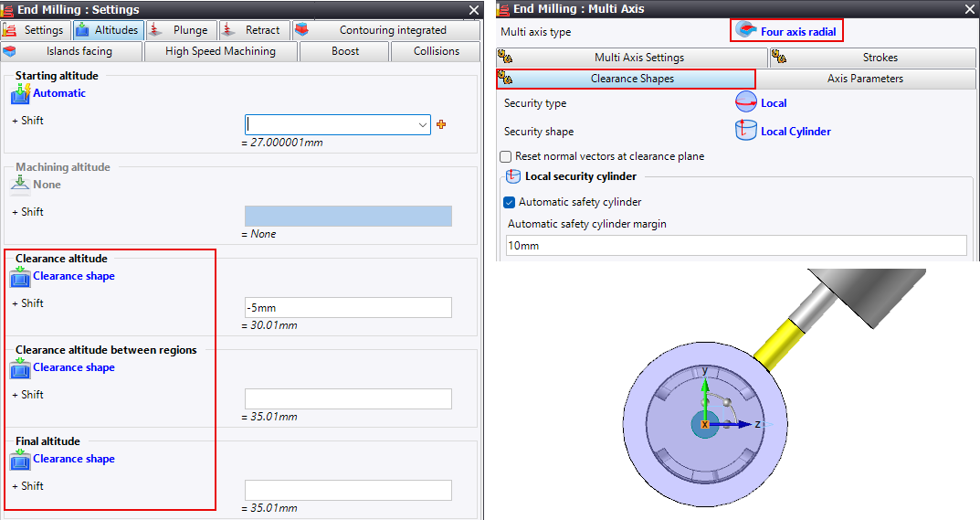This screenshot has width=980, height=520.
Task: Close the End Milling Multi Axis dialog
Action: pos(969,9)
